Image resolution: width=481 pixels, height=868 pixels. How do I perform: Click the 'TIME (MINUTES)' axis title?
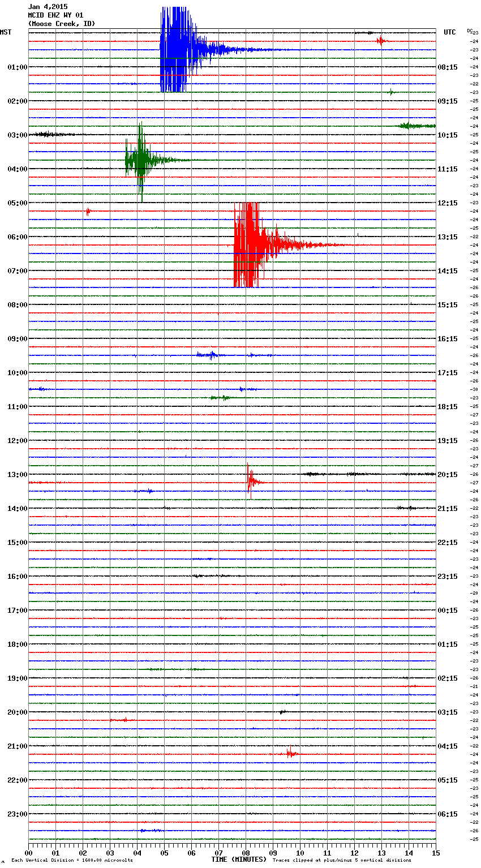click(239, 860)
